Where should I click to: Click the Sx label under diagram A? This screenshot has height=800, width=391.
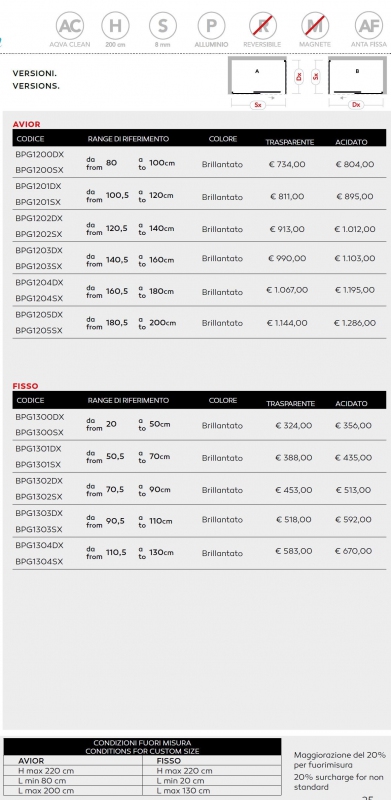coord(258,105)
